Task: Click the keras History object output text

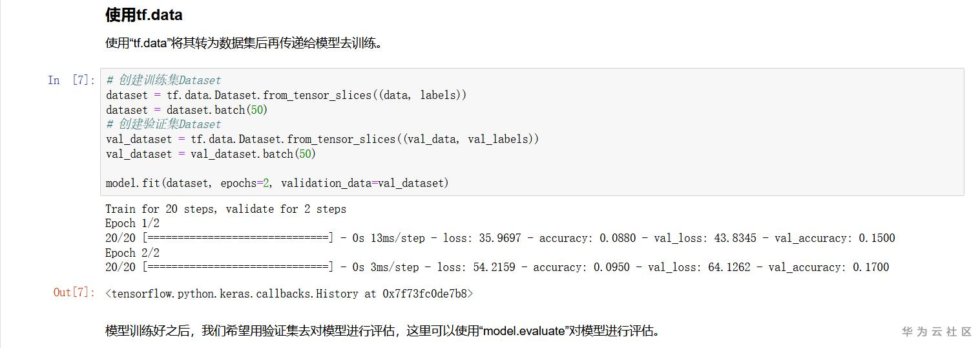Action: click(x=289, y=294)
